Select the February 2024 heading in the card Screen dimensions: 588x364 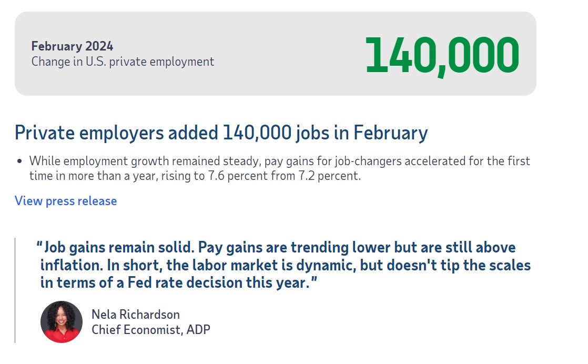click(x=72, y=46)
